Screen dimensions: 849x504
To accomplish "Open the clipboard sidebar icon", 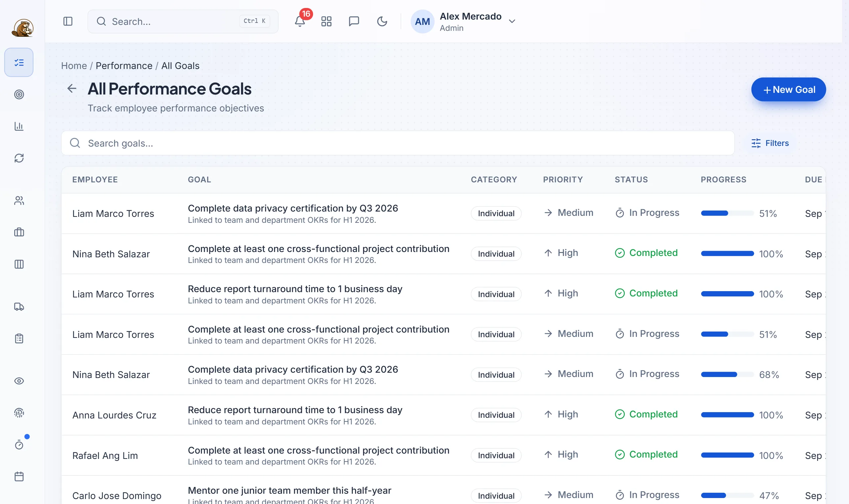I will coord(19,339).
